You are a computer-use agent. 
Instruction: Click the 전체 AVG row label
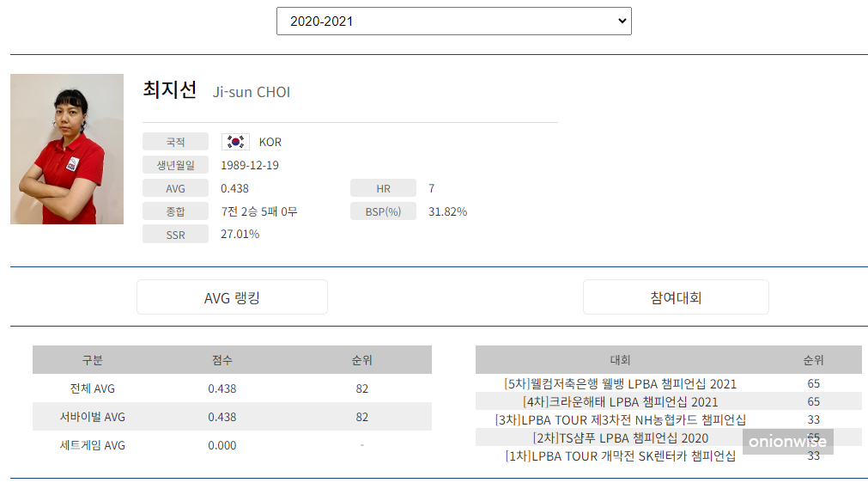93,388
